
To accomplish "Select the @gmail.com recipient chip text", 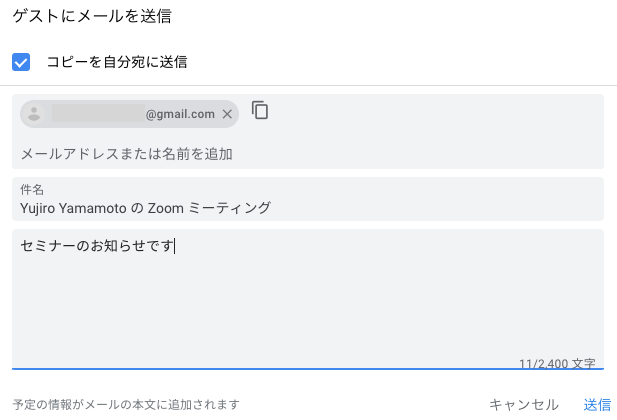I will pos(180,114).
